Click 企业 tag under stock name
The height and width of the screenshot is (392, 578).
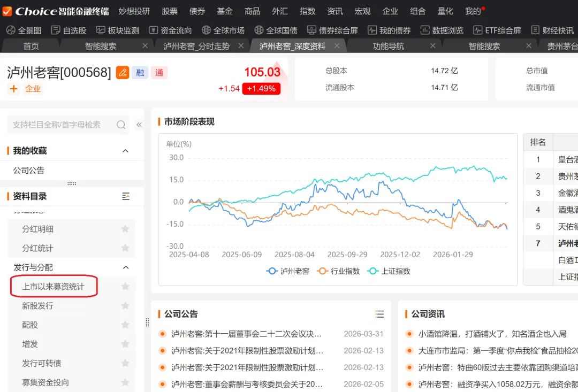click(x=33, y=89)
